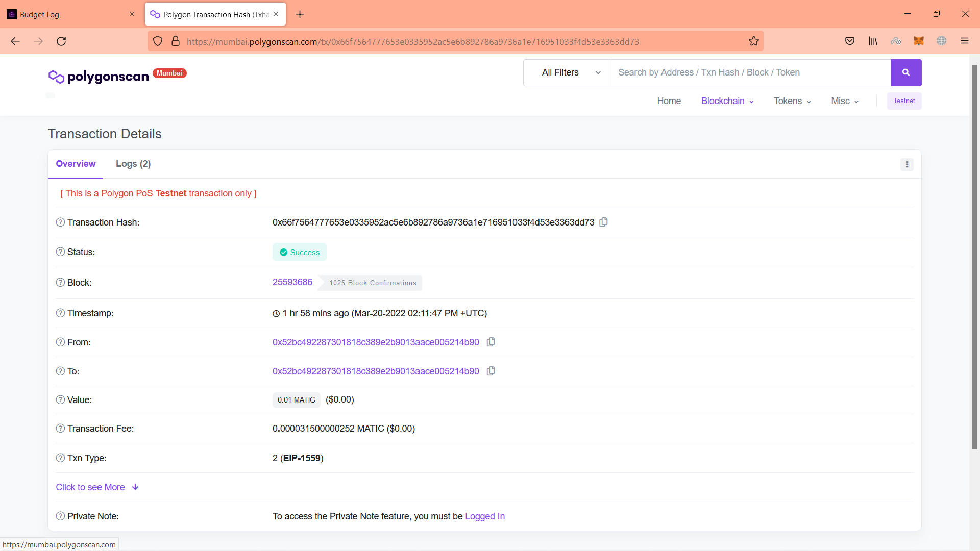Expand the Blockchain navigation menu
Viewport: 980px width, 551px height.
(727, 101)
